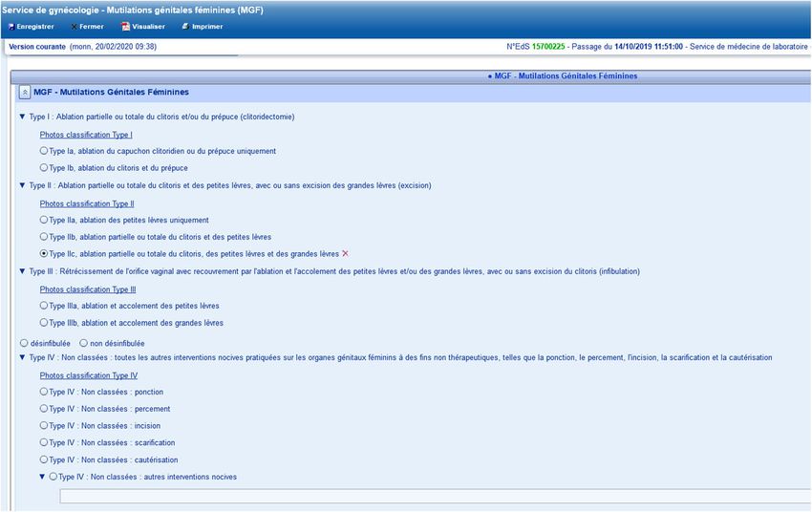Click the Visualiser PDF icon
This screenshot has height=512, width=812.
[125, 27]
